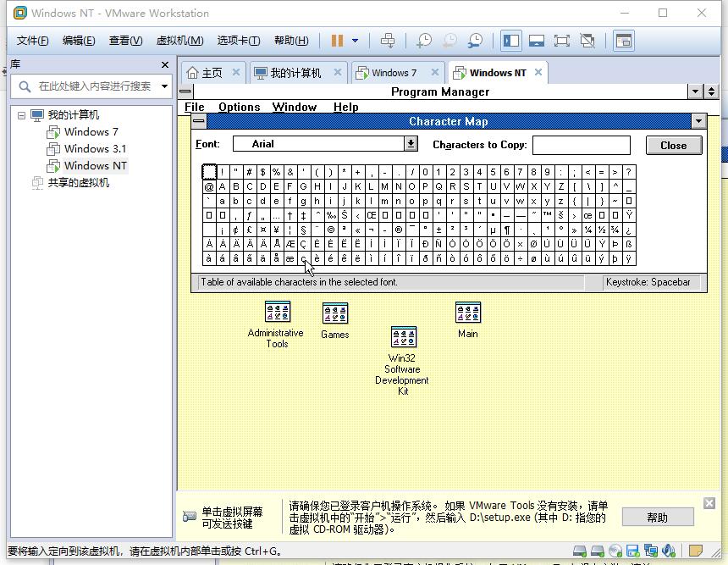Select the ™ trademark character cell
Screen dimensions: 728x565
point(548,215)
